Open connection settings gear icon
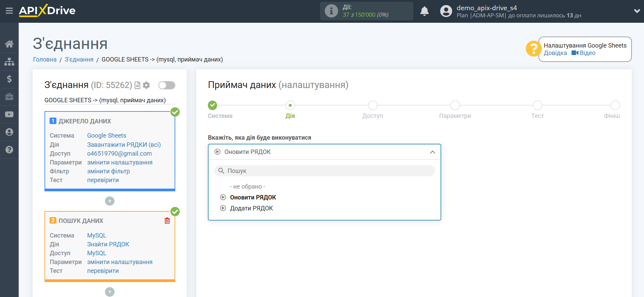 (x=146, y=85)
